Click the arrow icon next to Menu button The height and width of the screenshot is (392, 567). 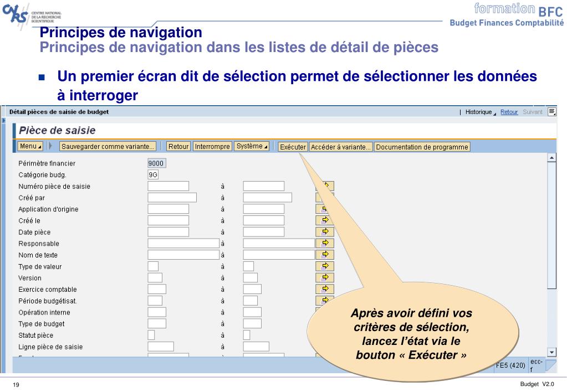pos(50,146)
